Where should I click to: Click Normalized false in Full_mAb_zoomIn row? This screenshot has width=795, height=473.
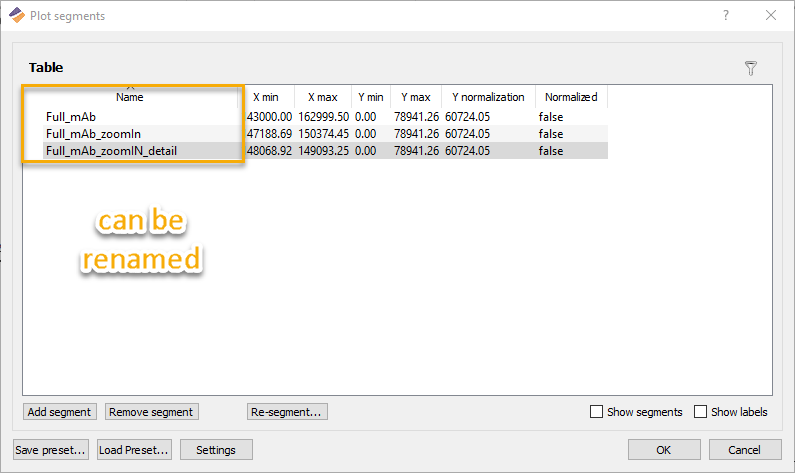click(x=551, y=134)
